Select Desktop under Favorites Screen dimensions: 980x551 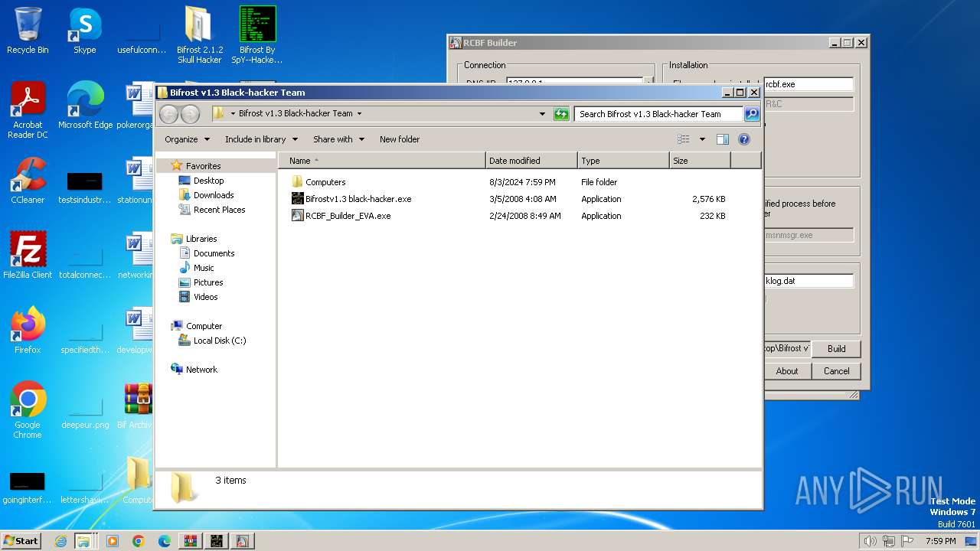[x=208, y=181]
